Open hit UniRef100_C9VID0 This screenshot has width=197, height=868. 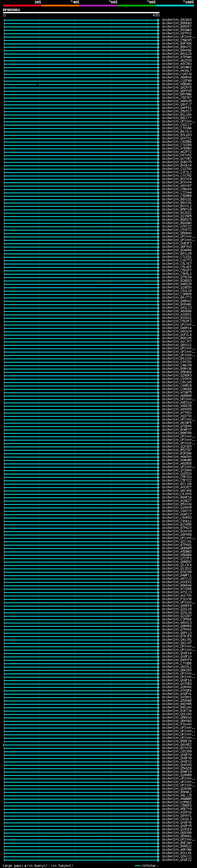click(176, 362)
